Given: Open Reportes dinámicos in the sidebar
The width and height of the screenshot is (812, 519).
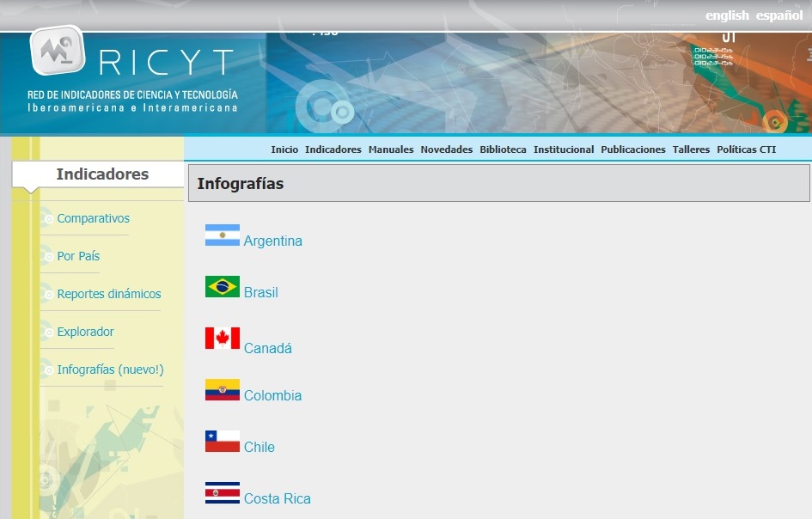Looking at the screenshot, I should [109, 294].
